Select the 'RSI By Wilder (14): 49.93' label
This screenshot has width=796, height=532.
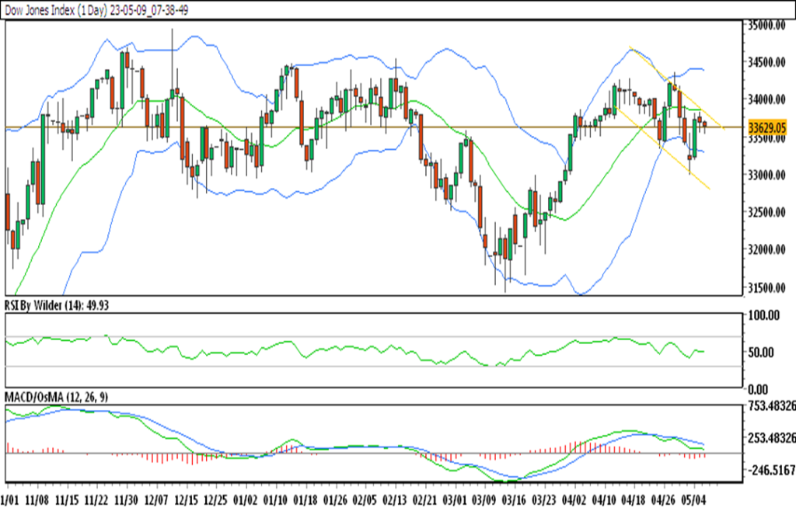(x=56, y=305)
